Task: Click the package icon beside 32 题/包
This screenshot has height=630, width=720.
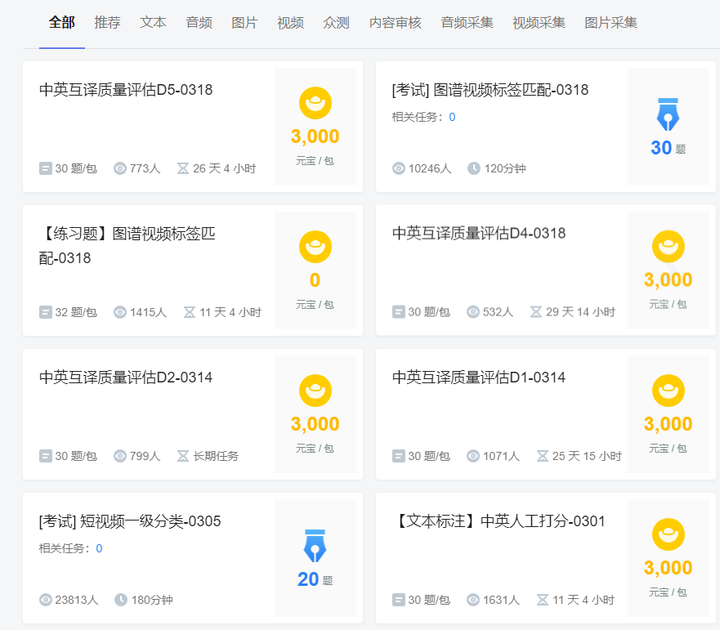Action: (45, 312)
